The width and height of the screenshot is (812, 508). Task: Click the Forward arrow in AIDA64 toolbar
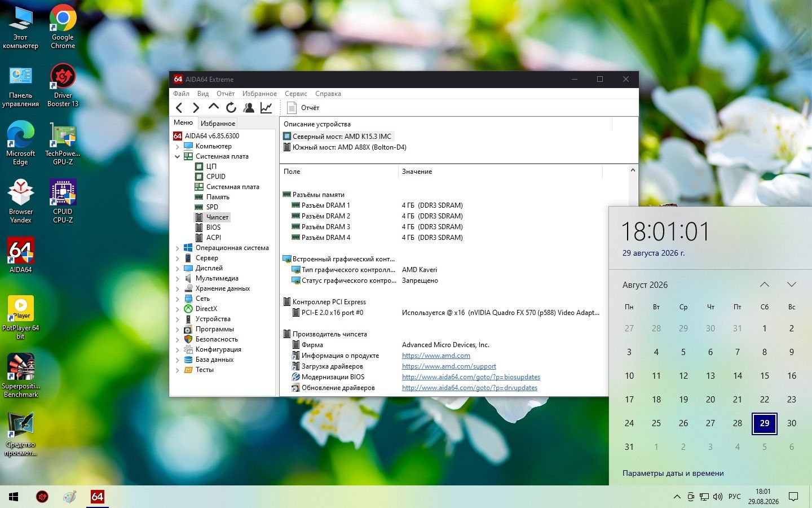pos(196,107)
